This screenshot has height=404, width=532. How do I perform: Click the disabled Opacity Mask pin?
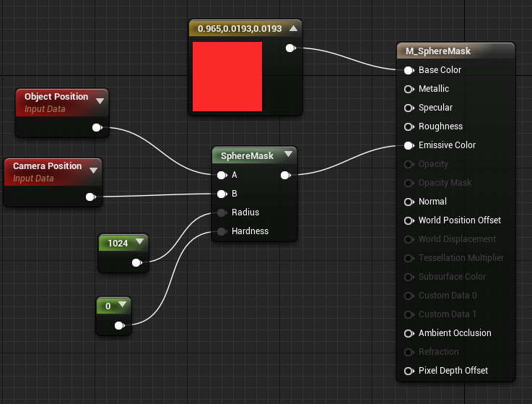(x=409, y=183)
